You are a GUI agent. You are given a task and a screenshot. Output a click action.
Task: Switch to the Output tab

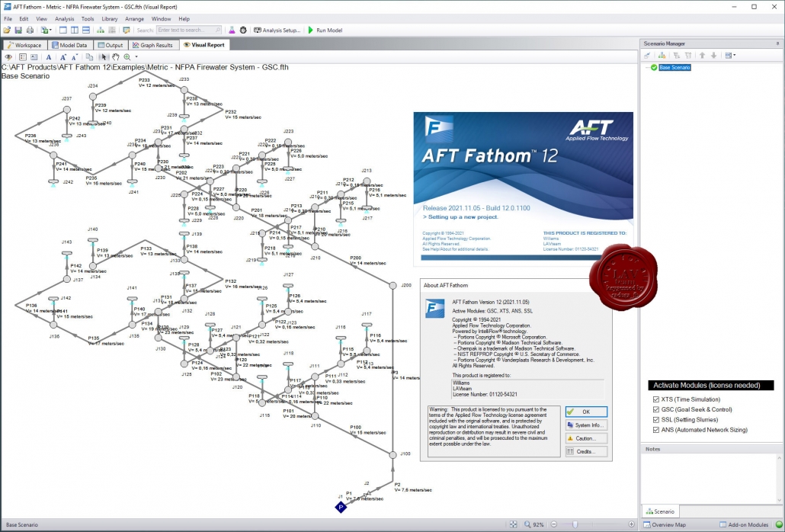(111, 45)
